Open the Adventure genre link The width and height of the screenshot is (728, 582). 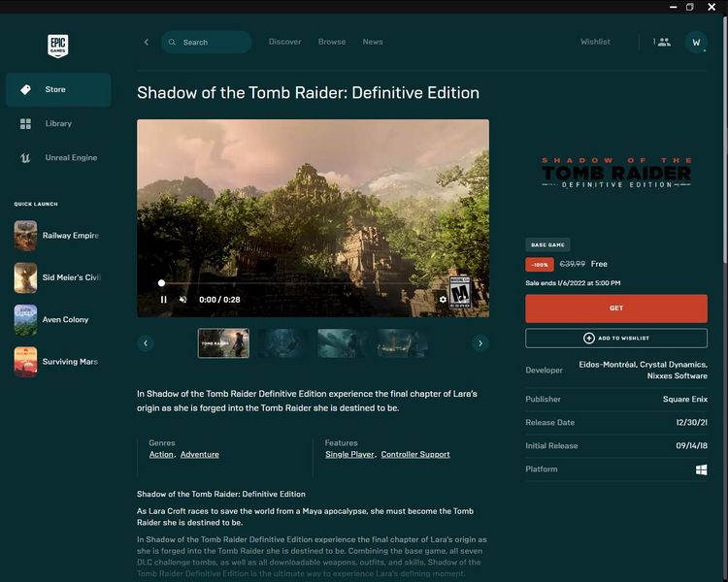(199, 454)
